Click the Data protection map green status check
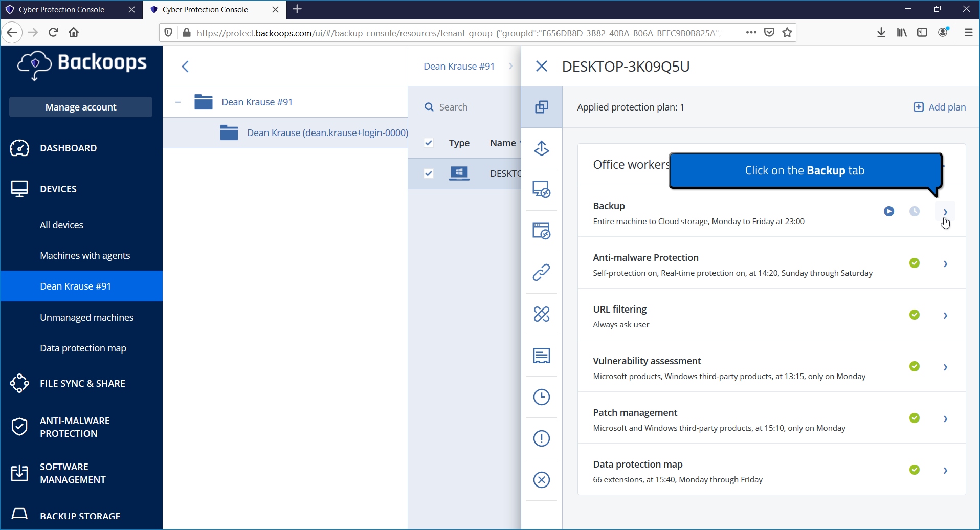980x530 pixels. coord(915,470)
